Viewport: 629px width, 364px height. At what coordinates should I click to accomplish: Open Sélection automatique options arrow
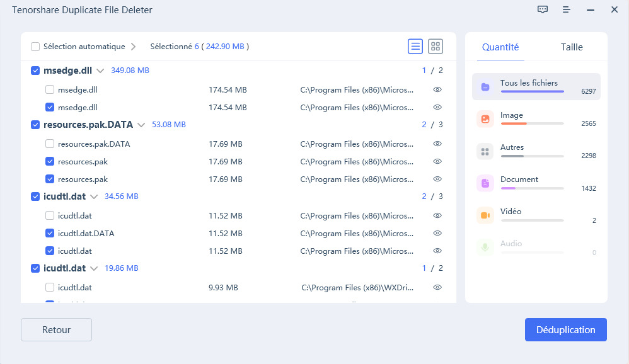133,47
